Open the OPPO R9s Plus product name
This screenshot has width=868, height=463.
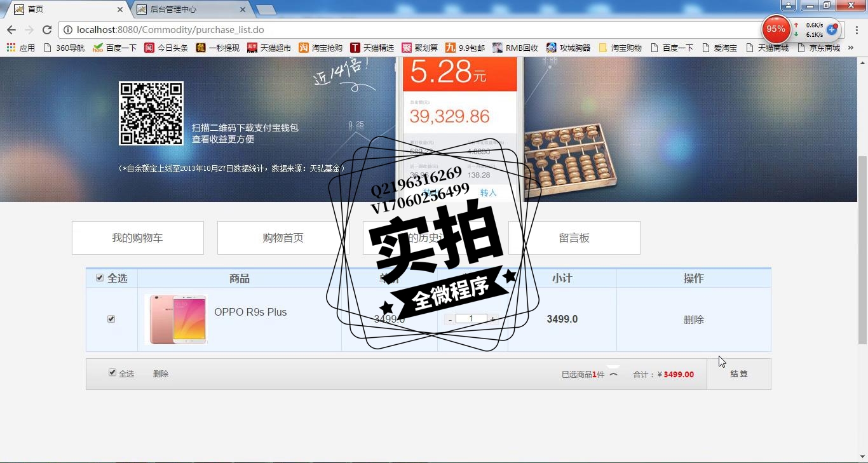(250, 312)
